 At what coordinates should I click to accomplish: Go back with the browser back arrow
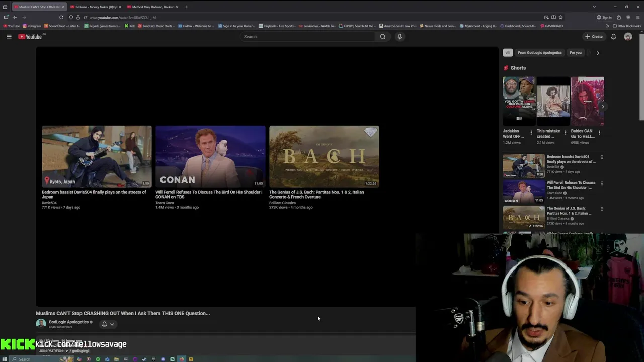(15, 17)
